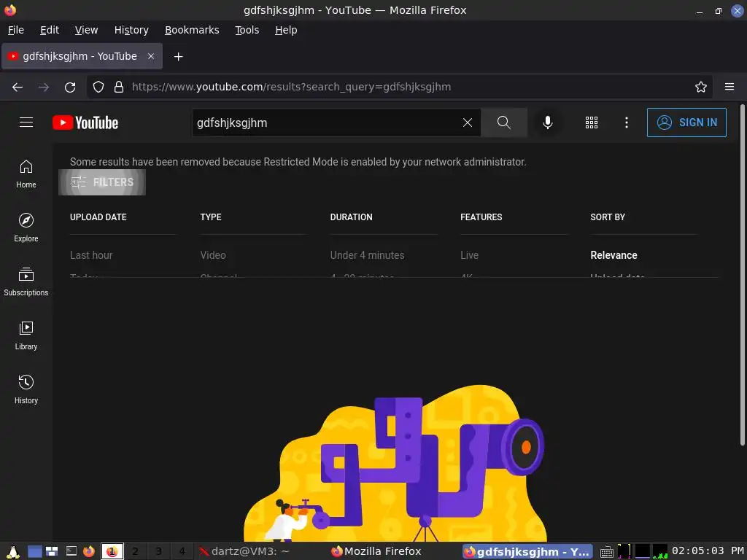This screenshot has height=560, width=747.
Task: Switch to workspace 2 in the taskbar
Action: (135, 551)
